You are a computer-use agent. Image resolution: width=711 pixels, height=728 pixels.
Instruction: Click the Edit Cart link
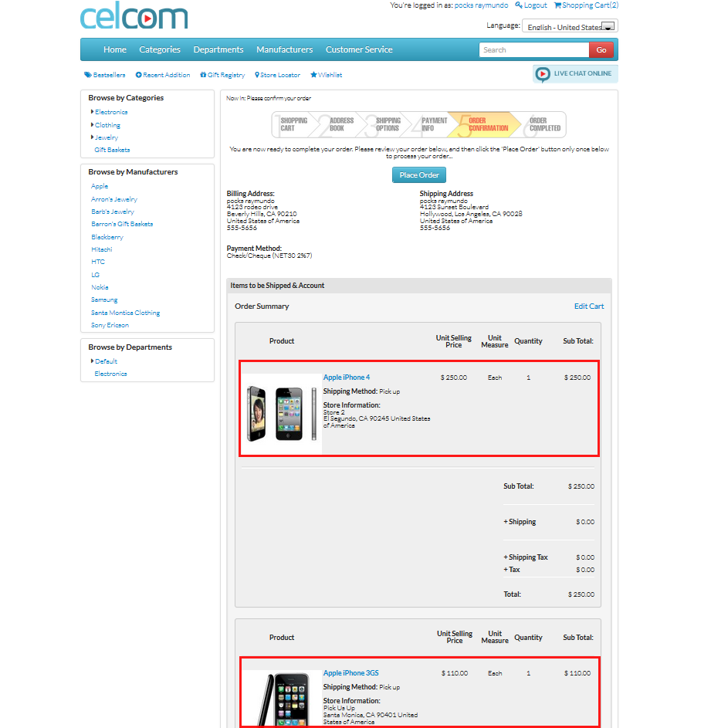[589, 306]
